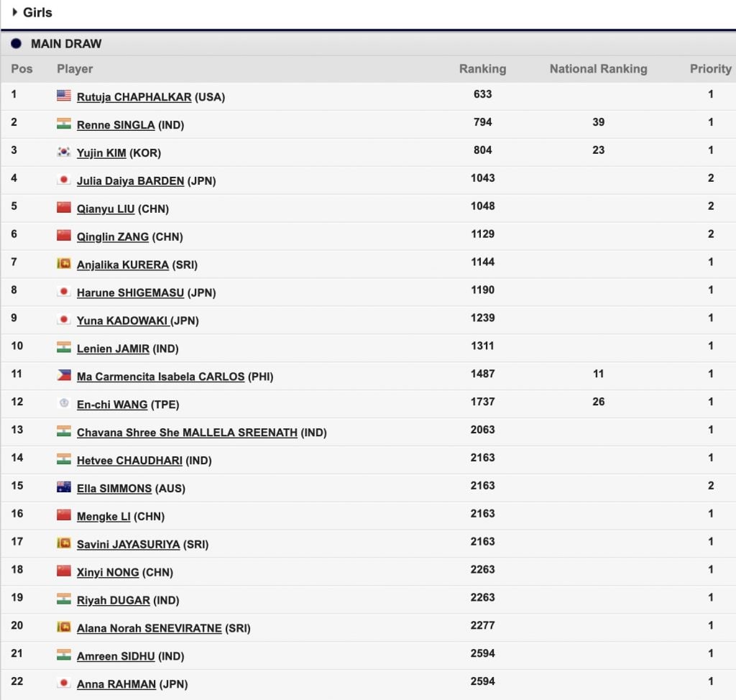The width and height of the screenshot is (736, 700).
Task: Open Savini JAYASURIYA player link
Action: 129,544
